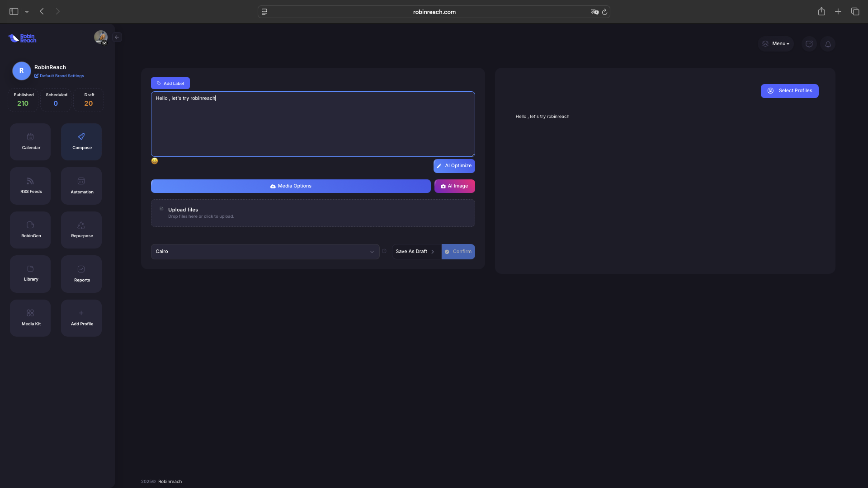Open the Menu dropdown at top right

[776, 44]
